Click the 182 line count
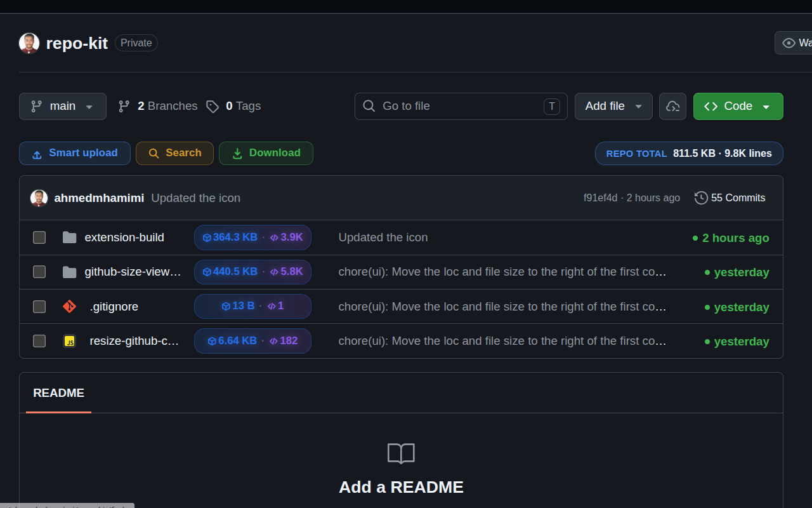Image resolution: width=812 pixels, height=508 pixels. (x=289, y=341)
